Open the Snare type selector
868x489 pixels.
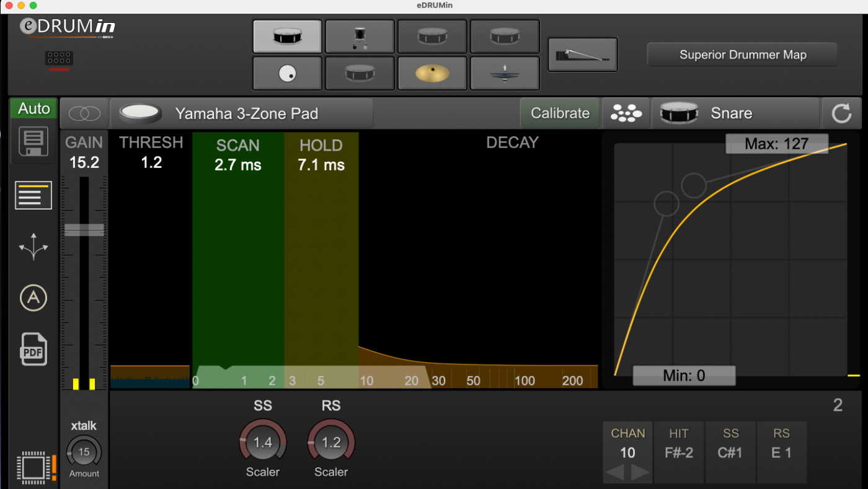(735, 113)
